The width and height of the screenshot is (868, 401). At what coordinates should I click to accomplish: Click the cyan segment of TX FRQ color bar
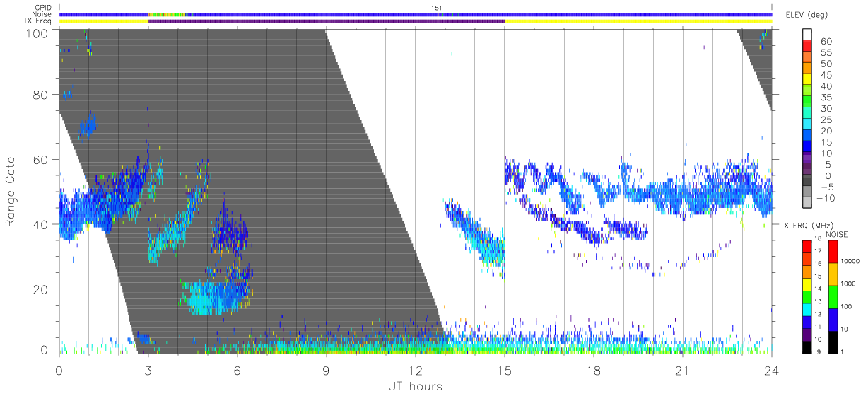[x=808, y=308]
